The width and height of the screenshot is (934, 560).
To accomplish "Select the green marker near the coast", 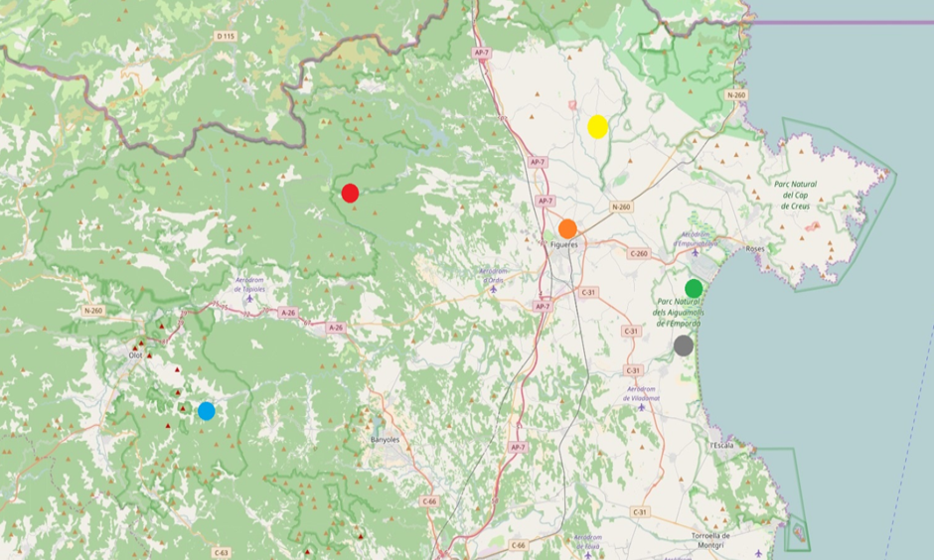I will click(x=694, y=288).
